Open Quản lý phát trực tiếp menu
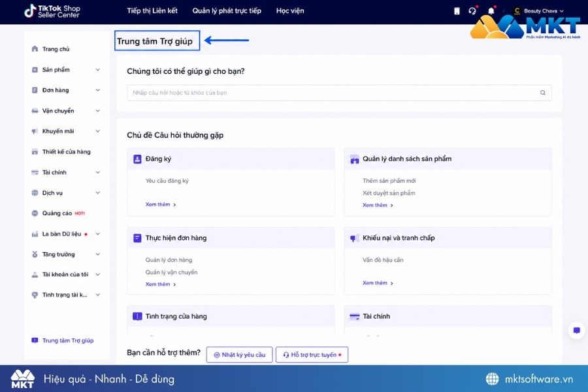This screenshot has height=392, width=588. [x=227, y=11]
